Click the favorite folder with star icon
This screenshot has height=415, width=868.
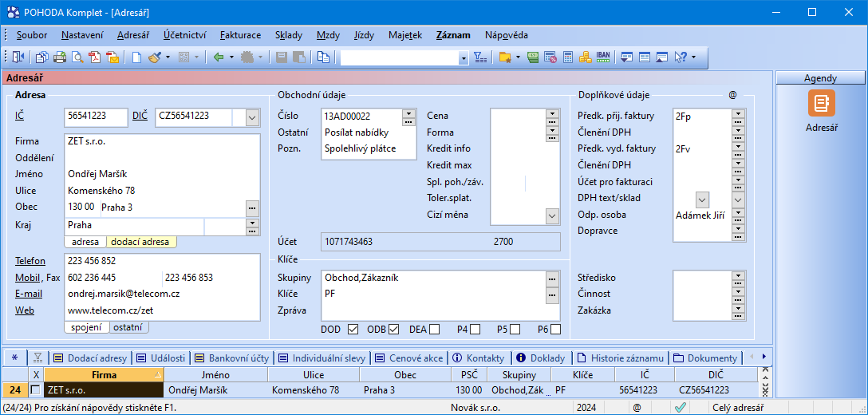pyautogui.click(x=504, y=57)
